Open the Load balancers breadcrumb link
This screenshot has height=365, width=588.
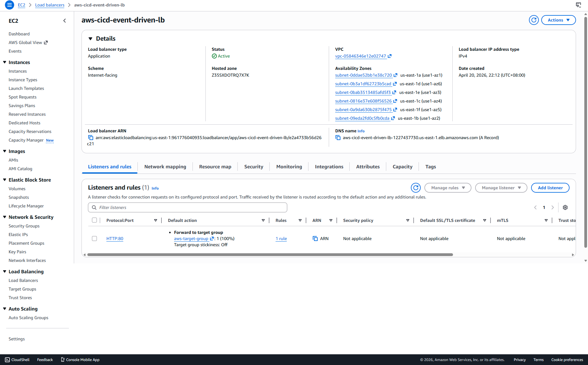point(50,5)
